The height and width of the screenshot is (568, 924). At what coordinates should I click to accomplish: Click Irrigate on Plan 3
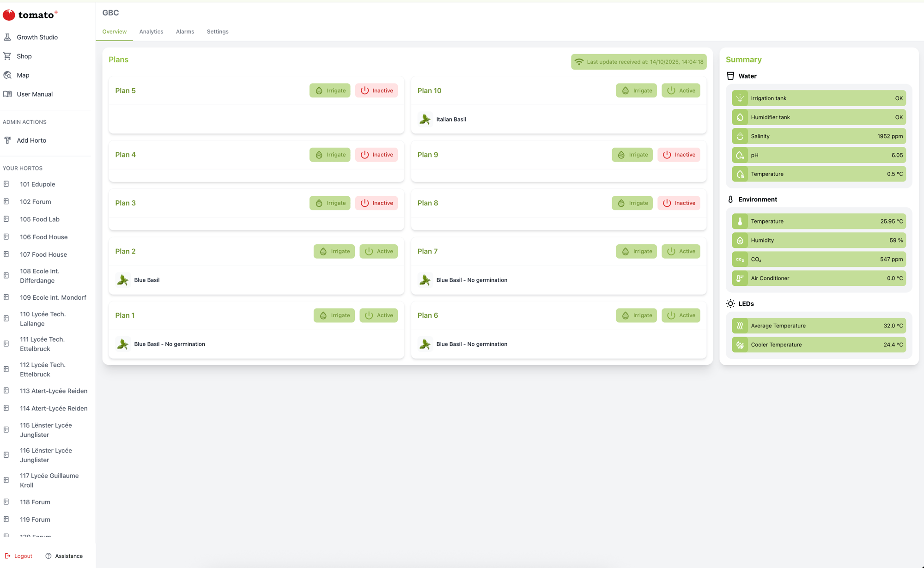tap(330, 203)
